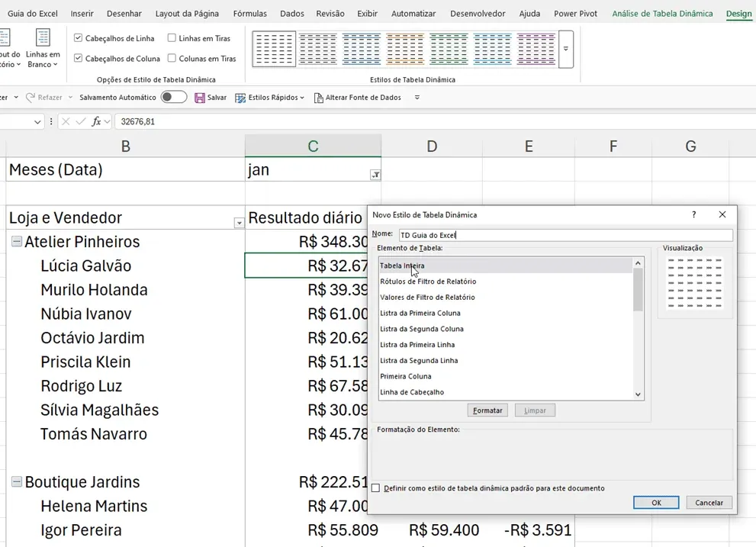Click the Cancelar button
756x547 pixels.
pos(709,503)
